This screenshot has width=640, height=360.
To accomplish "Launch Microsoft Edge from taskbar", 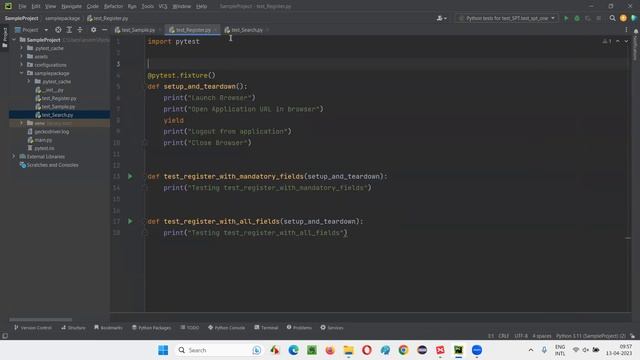I will 293,350.
